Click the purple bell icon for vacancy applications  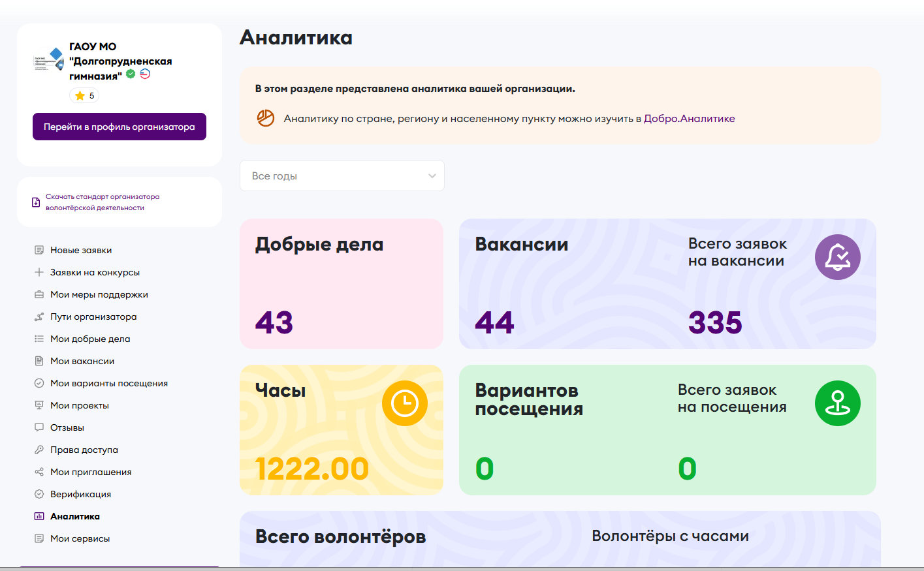point(837,257)
